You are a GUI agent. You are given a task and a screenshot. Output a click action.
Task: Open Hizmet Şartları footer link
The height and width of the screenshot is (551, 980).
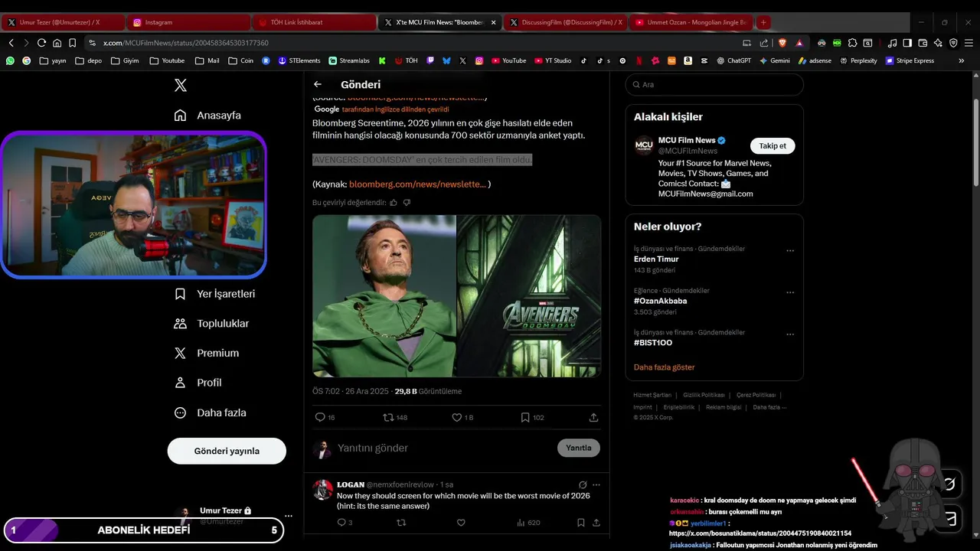(652, 395)
